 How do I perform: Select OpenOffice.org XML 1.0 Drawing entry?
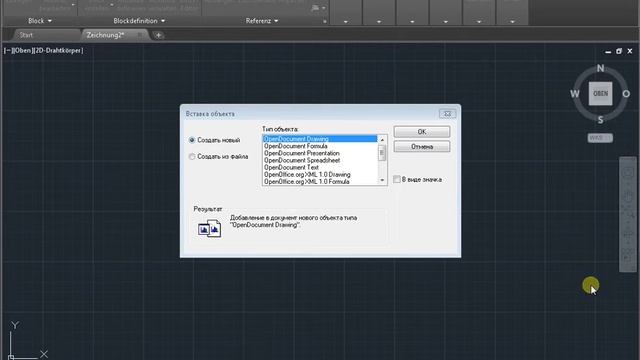point(320,174)
